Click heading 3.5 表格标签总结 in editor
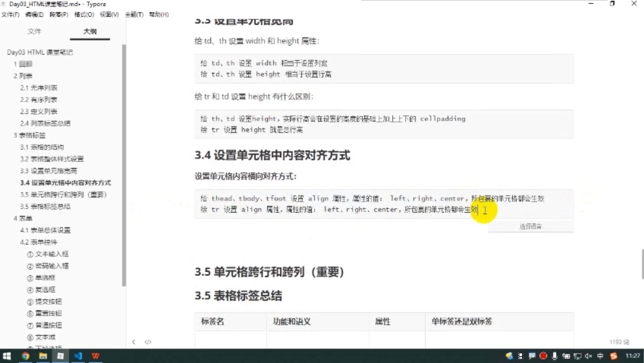Image resolution: width=644 pixels, height=363 pixels. click(x=238, y=296)
